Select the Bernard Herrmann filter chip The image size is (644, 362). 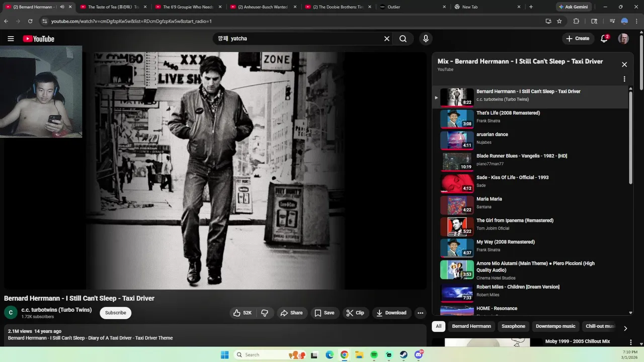[x=471, y=326]
